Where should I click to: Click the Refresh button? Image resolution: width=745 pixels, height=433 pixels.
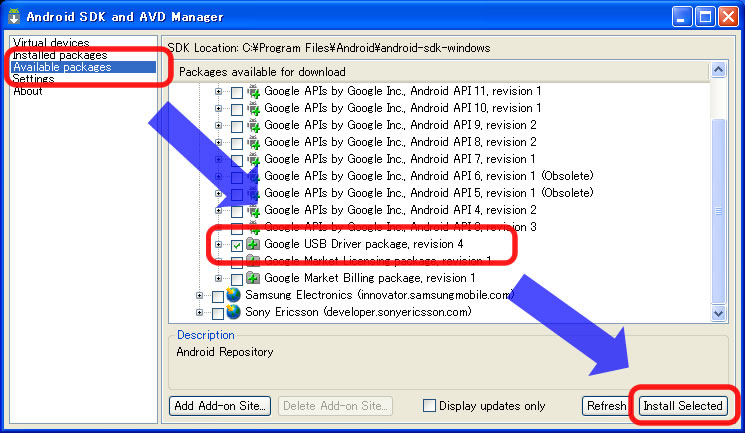coord(606,406)
